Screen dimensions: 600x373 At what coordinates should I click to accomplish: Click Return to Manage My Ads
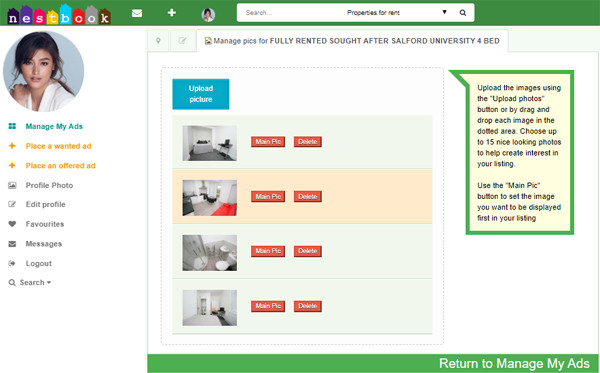[514, 363]
